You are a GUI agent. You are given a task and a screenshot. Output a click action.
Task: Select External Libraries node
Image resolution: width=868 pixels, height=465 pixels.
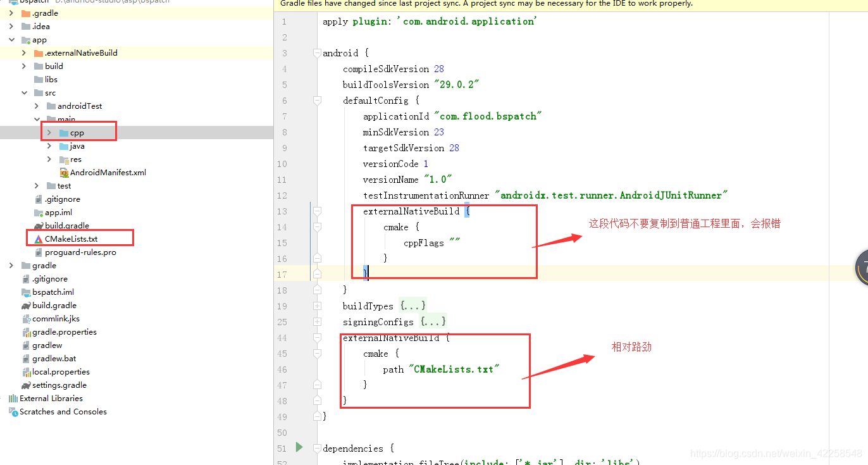[51, 399]
